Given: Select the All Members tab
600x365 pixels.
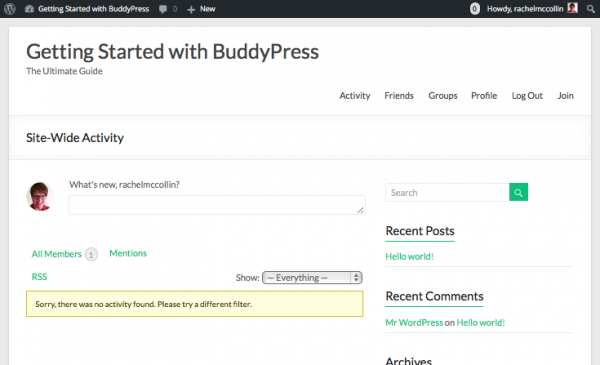Looking at the screenshot, I should pos(57,254).
